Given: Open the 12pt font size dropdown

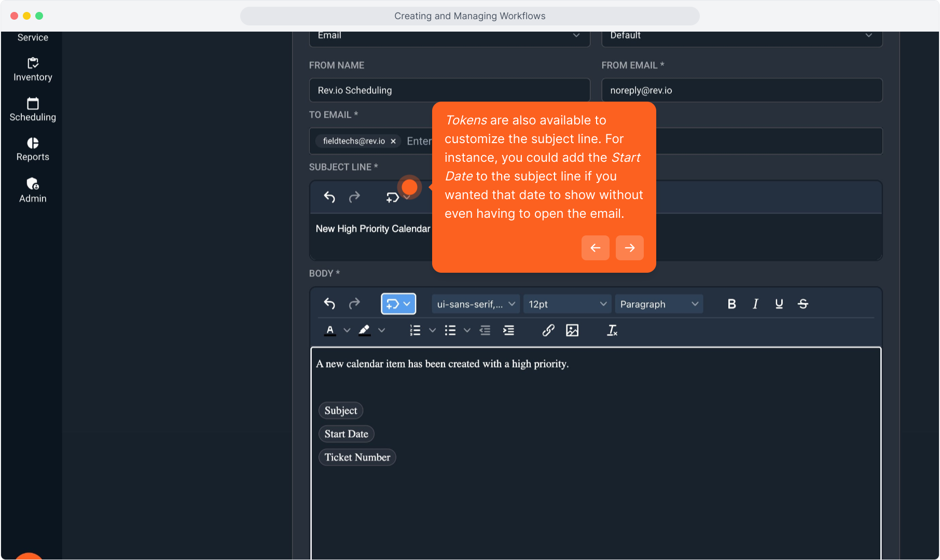Looking at the screenshot, I should pos(567,304).
